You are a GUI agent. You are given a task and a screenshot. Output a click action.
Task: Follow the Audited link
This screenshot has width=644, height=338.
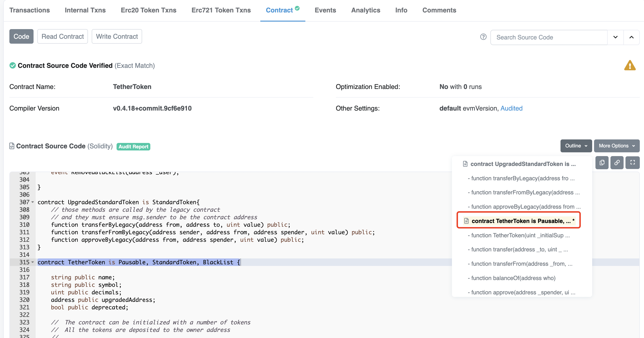[x=511, y=108]
